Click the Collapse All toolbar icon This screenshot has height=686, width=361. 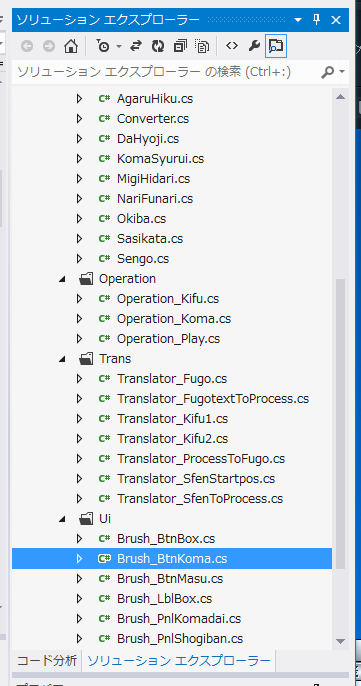180,46
